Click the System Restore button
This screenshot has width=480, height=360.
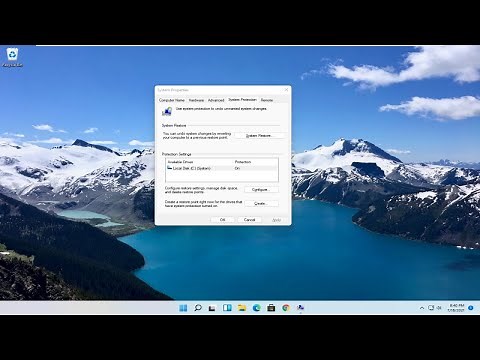(x=260, y=136)
